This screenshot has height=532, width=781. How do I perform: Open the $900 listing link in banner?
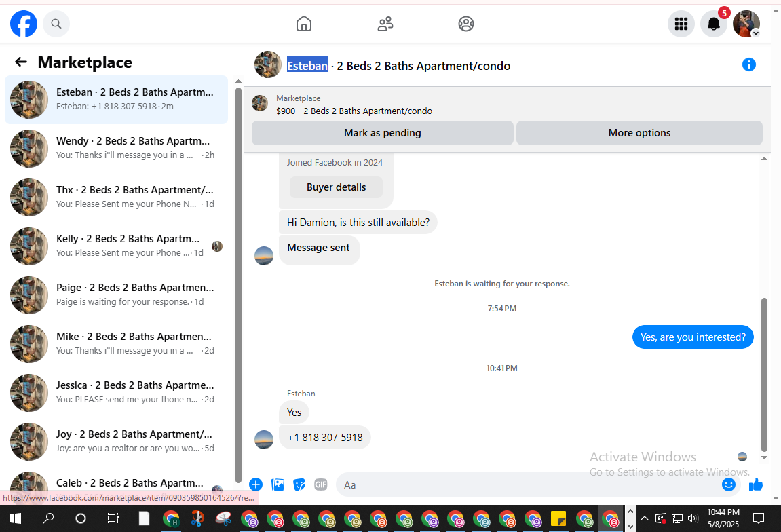pyautogui.click(x=354, y=111)
